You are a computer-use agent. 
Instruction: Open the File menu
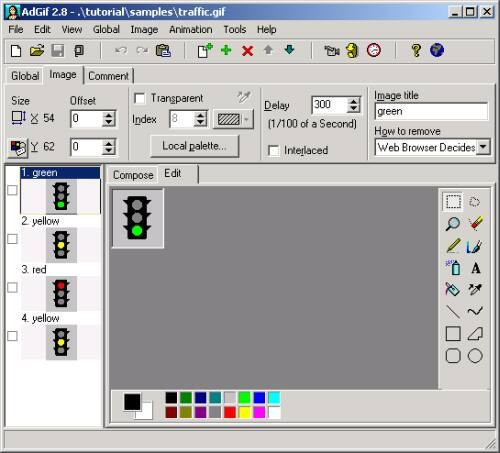point(16,30)
